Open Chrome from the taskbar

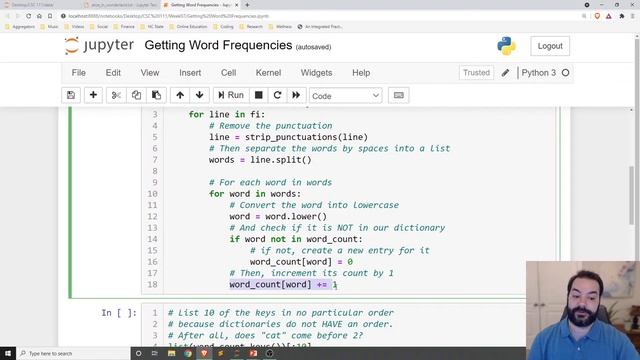point(188,353)
